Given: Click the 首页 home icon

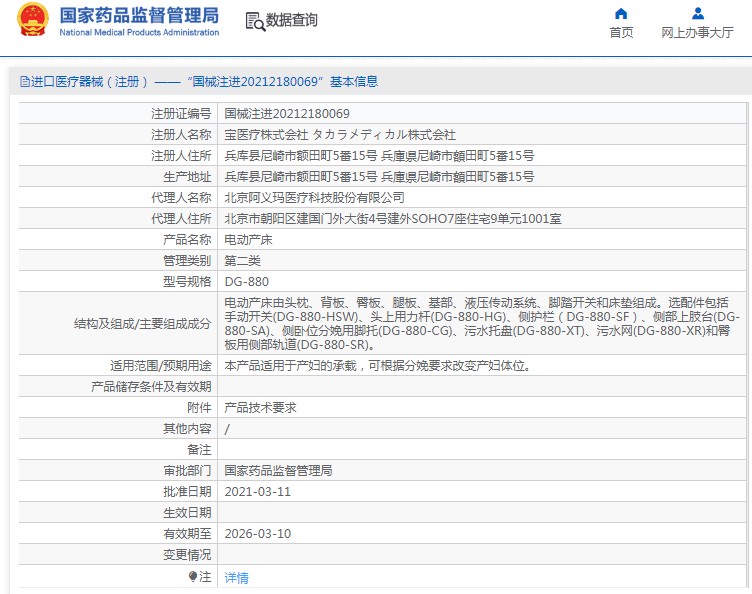Looking at the screenshot, I should (621, 13).
